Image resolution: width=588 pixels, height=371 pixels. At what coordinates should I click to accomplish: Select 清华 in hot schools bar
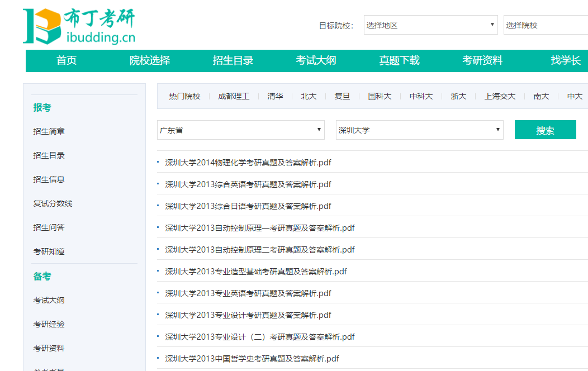tap(275, 96)
